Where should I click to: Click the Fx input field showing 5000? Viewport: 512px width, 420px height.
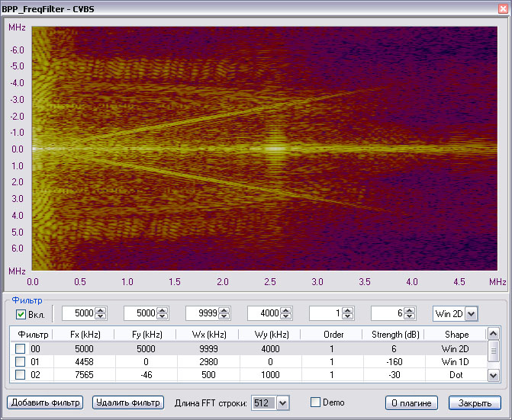click(79, 313)
